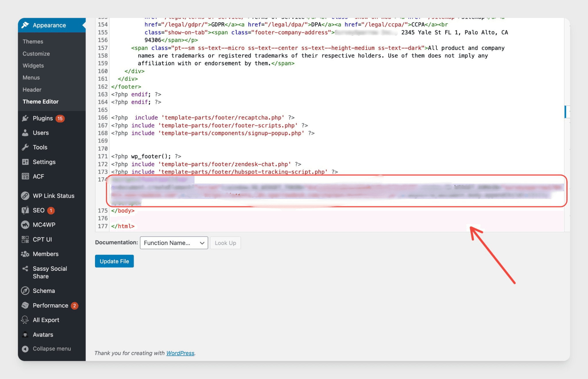Open Widgets submenu item

(33, 66)
